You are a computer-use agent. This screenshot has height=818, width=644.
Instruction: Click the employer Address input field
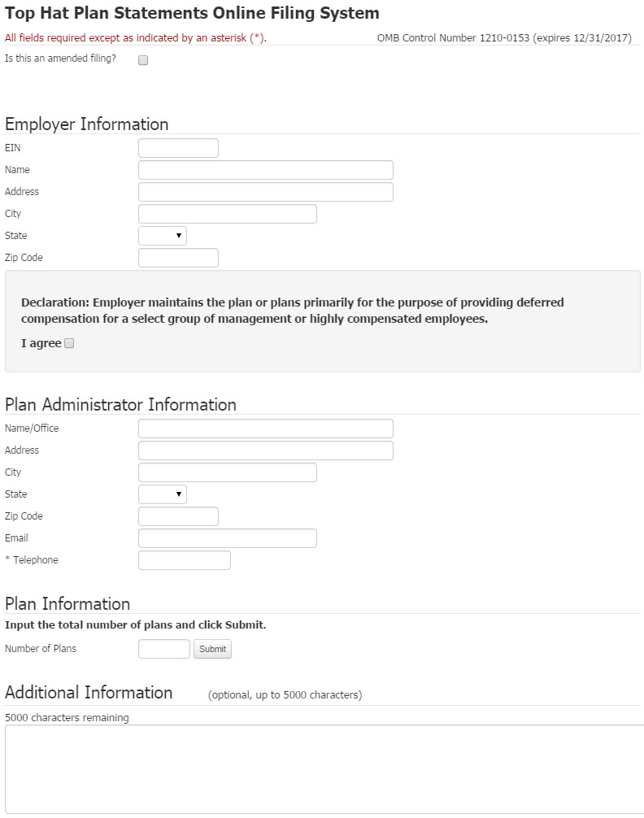tap(264, 191)
